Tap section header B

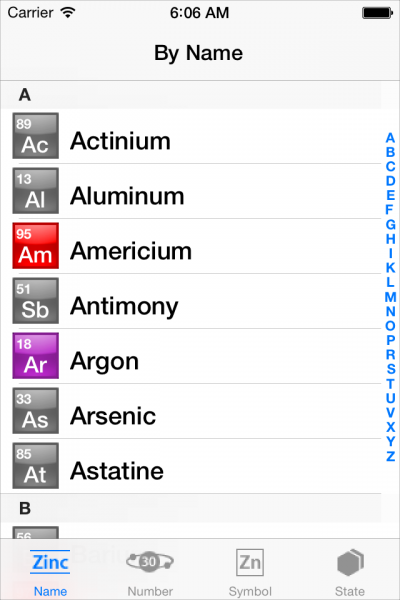[x=191, y=508]
